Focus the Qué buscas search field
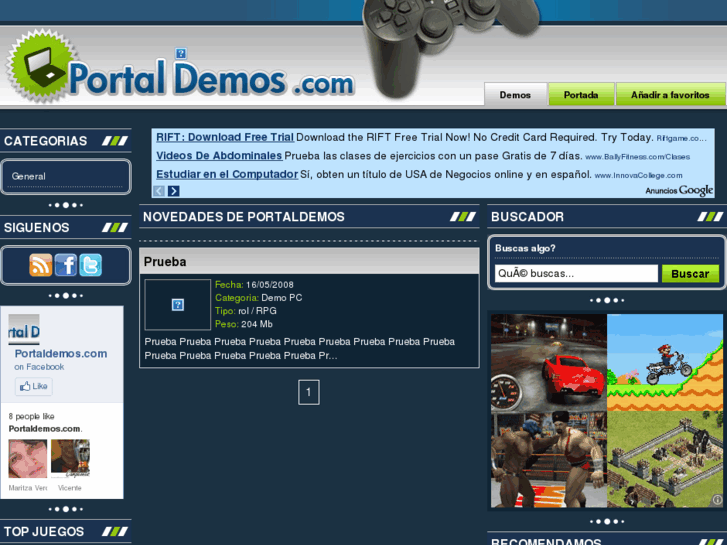This screenshot has height=545, width=727. coord(576,274)
